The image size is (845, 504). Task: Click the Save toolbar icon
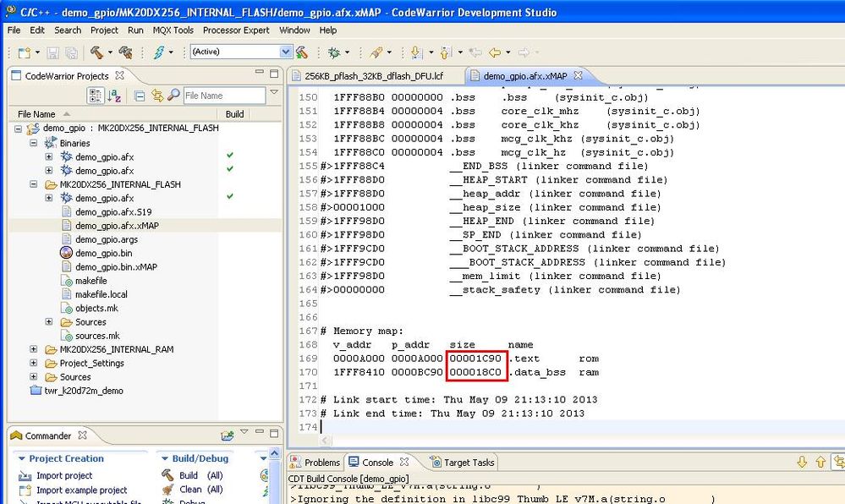pyautogui.click(x=52, y=52)
